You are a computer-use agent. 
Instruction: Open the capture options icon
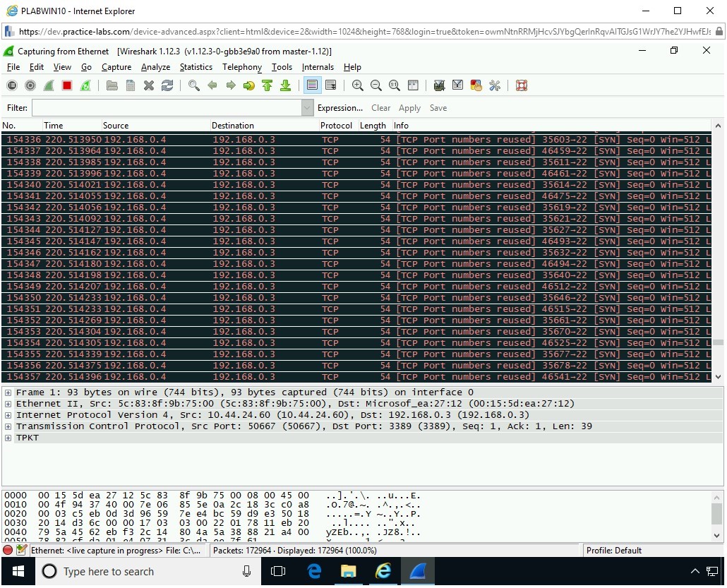[x=30, y=85]
